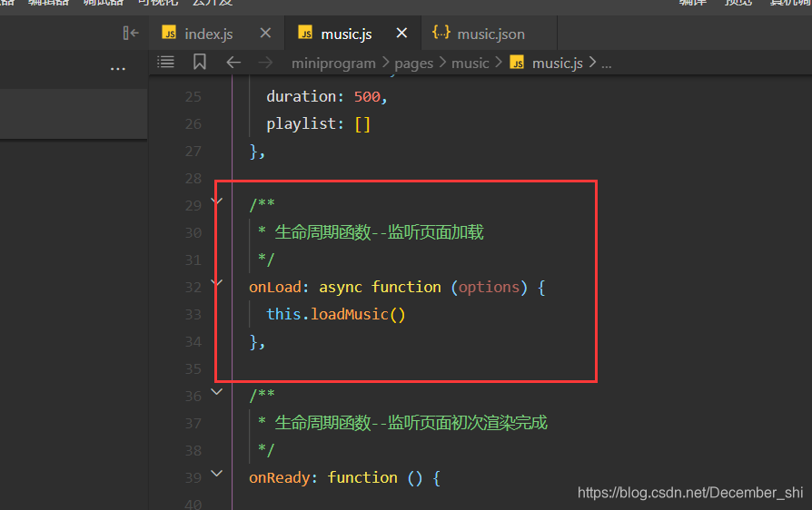Click comment text 生命周期函数--监听页面初次渲染完成
This screenshot has width=812, height=510.
click(x=411, y=423)
